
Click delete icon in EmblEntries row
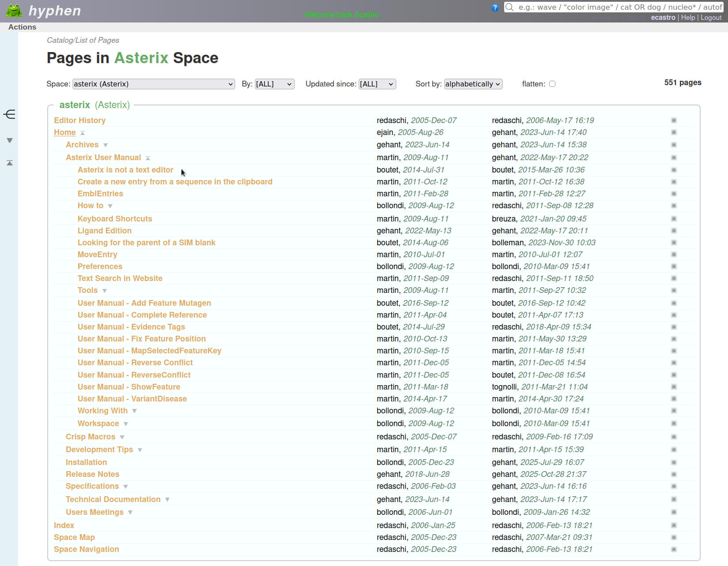click(x=674, y=194)
